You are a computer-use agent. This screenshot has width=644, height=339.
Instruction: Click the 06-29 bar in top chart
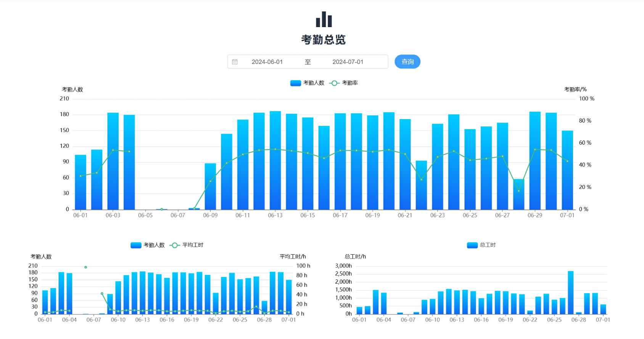tap(535, 160)
